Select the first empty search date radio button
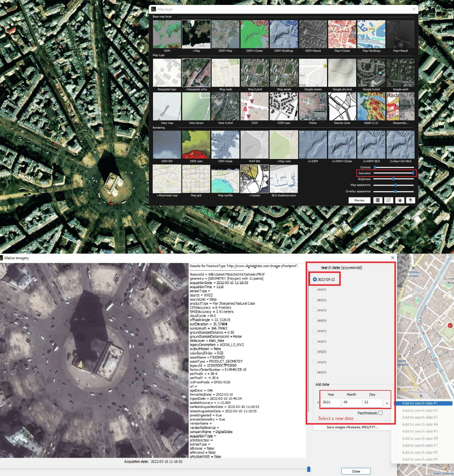Screen dimensions: 454x476 tap(315, 289)
